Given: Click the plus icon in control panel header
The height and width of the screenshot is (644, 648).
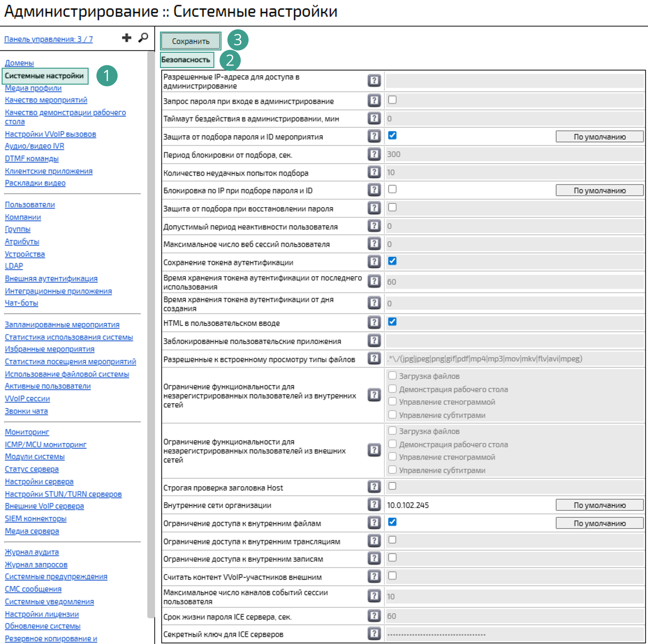Looking at the screenshot, I should (x=126, y=38).
